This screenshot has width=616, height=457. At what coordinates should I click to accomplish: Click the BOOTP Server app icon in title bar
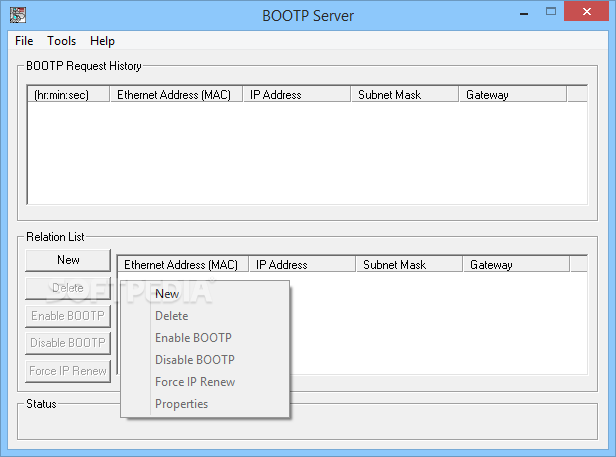[x=18, y=15]
